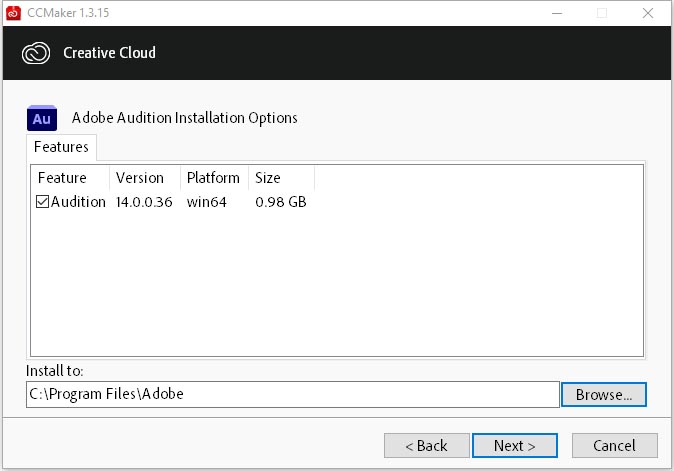Click the Platform column header

[x=213, y=178]
